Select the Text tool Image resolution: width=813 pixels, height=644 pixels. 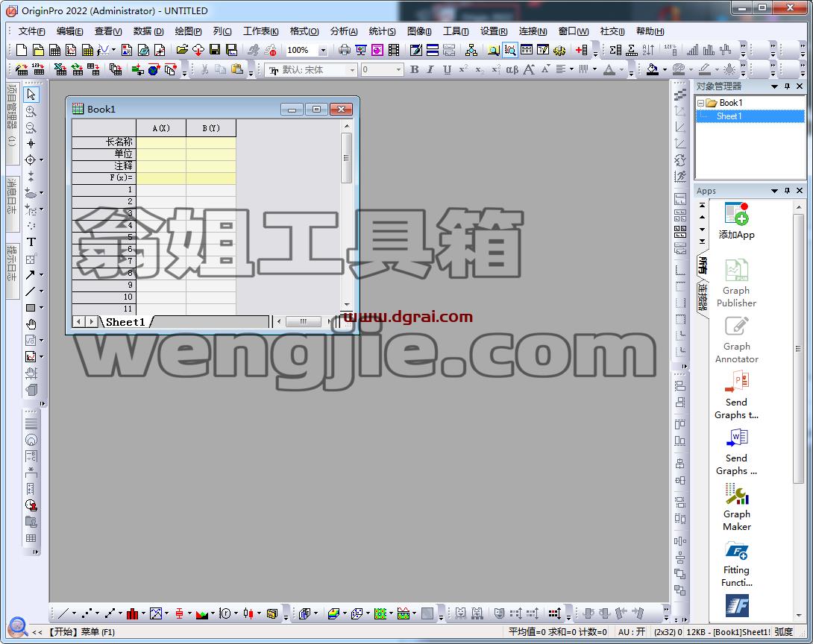pyautogui.click(x=31, y=242)
